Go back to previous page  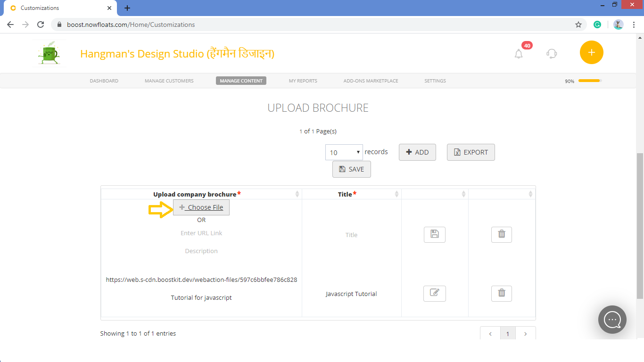[10, 25]
